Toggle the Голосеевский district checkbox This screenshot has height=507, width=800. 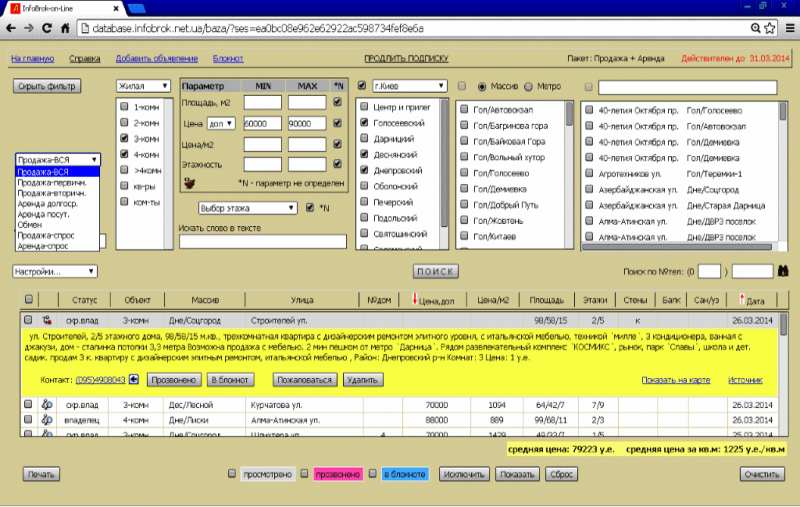tap(364, 122)
